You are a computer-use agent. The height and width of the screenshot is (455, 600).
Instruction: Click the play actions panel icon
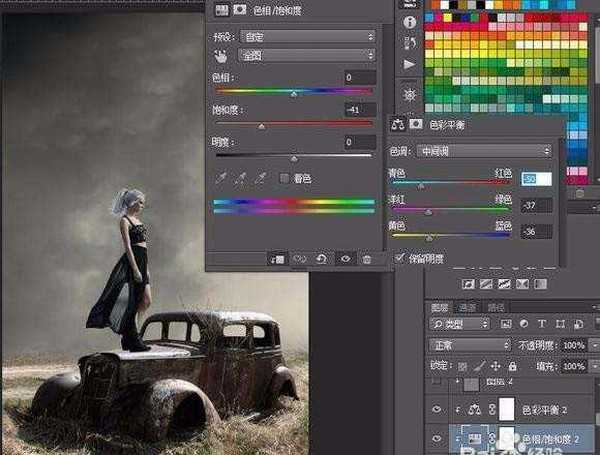pyautogui.click(x=410, y=65)
